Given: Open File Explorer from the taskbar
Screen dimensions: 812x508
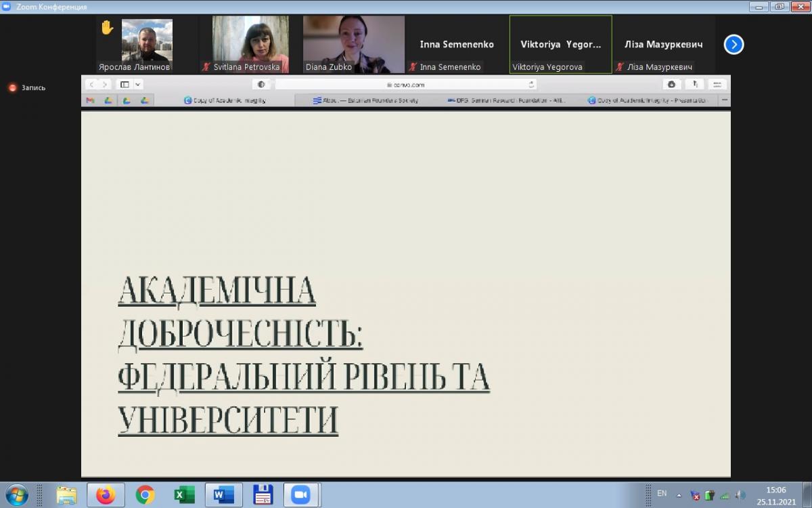Looking at the screenshot, I should pos(66,495).
